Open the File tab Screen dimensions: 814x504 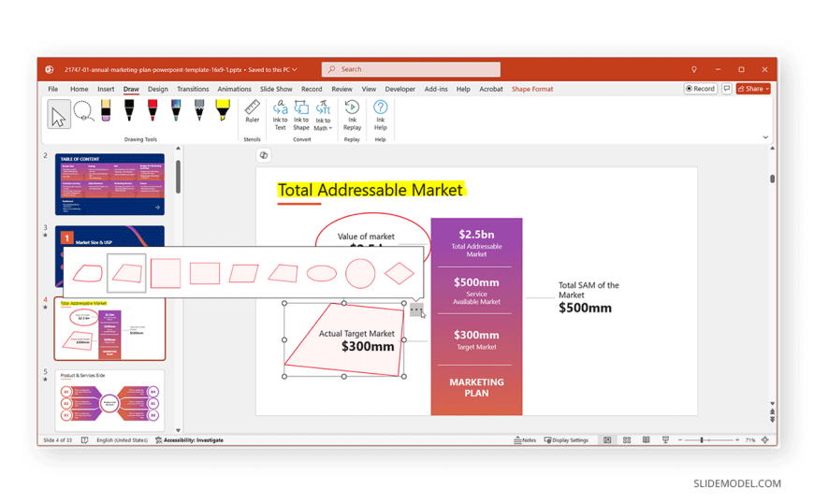[53, 89]
